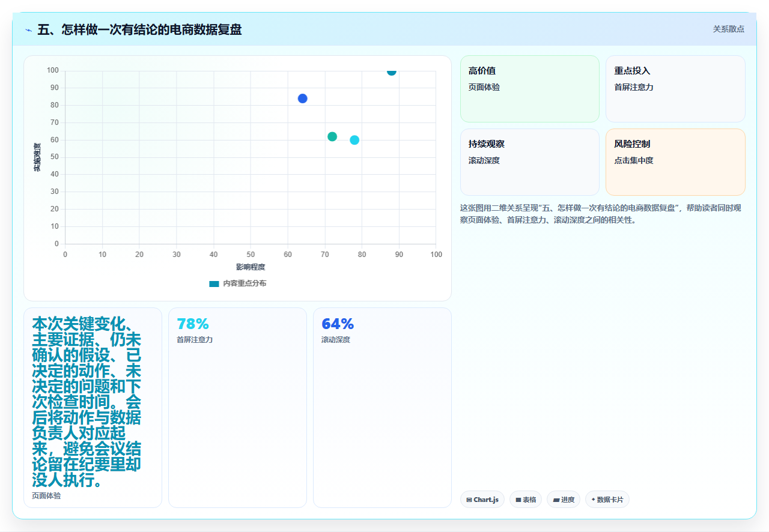Select the light cyan scatter point
This screenshot has height=532, width=769.
pos(354,140)
